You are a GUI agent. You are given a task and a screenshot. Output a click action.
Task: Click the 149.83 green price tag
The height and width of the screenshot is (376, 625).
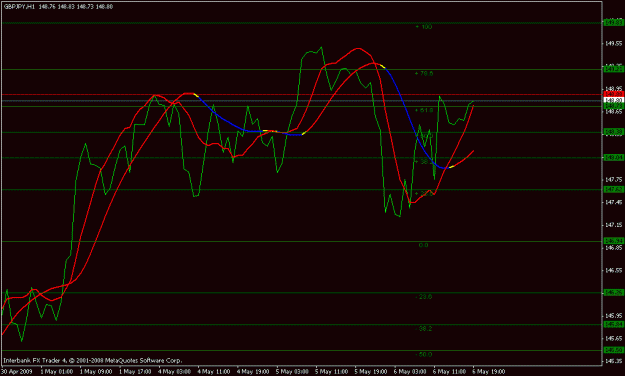pyautogui.click(x=614, y=23)
